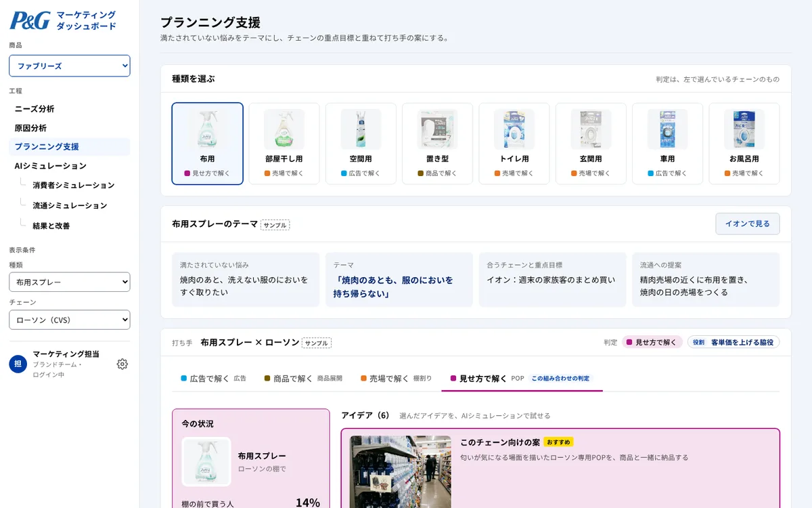The width and height of the screenshot is (812, 508).
Task: Click the 役割 客単価を上げる脇役 badge
Action: tap(734, 342)
